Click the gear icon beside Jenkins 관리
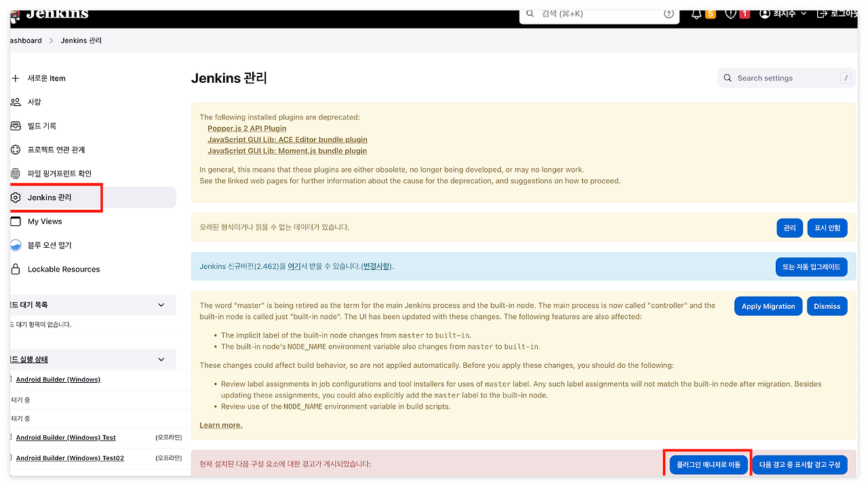 point(16,198)
